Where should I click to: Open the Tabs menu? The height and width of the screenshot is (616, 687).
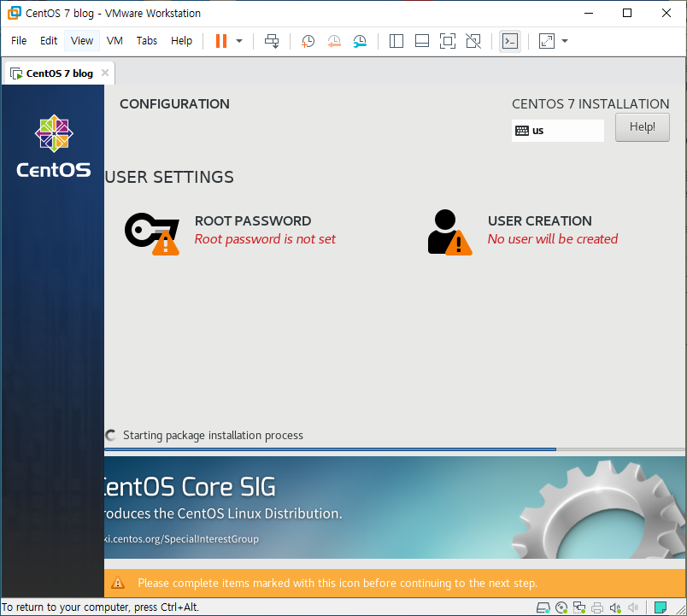(147, 41)
